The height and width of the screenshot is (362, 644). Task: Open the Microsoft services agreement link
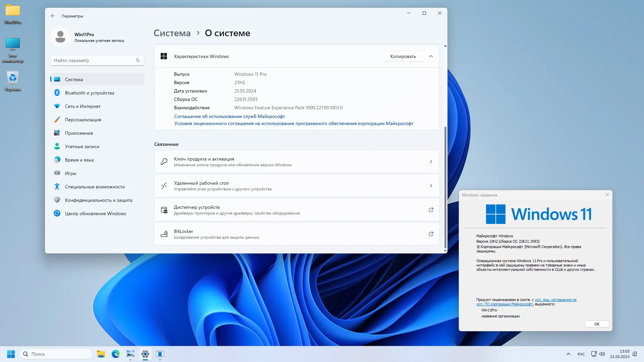point(229,116)
